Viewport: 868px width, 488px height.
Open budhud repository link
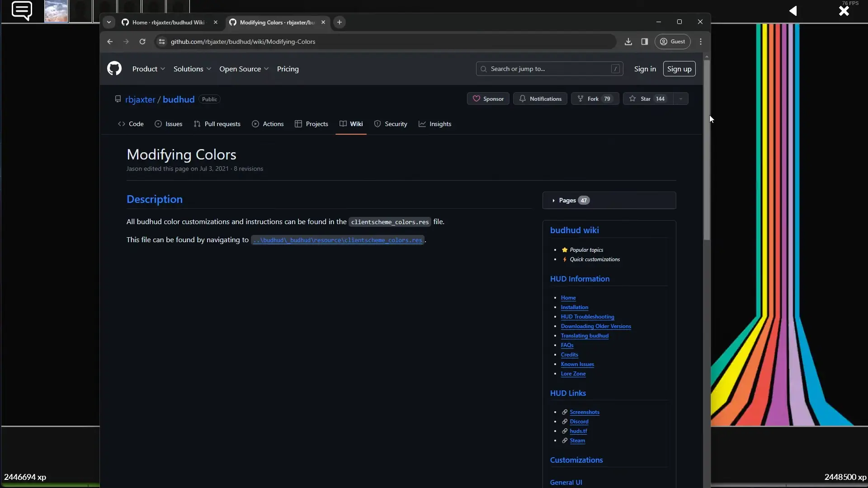point(179,99)
